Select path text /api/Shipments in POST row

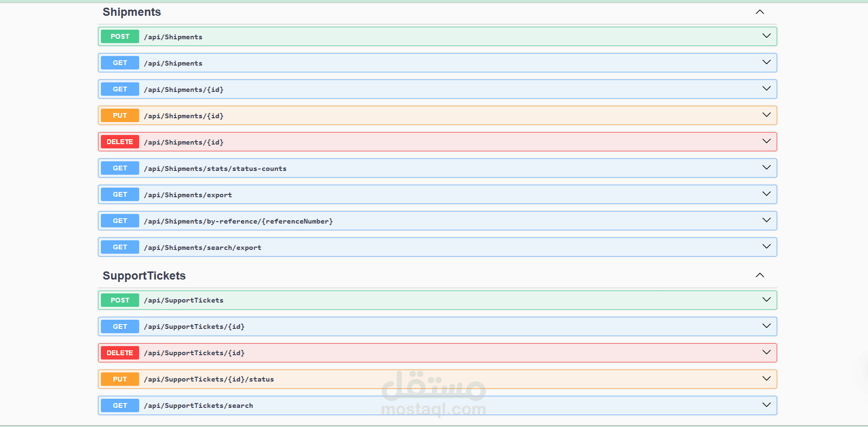point(173,37)
